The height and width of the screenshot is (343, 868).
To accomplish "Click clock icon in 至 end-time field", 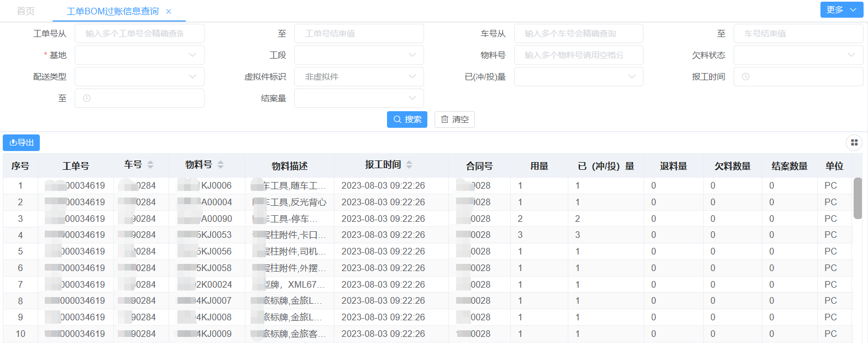I will tap(87, 98).
